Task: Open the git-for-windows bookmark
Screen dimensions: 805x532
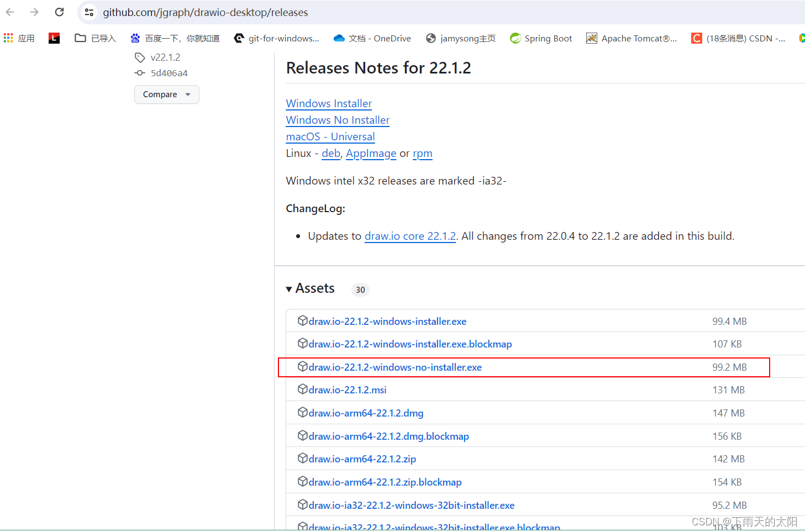Action: point(276,38)
